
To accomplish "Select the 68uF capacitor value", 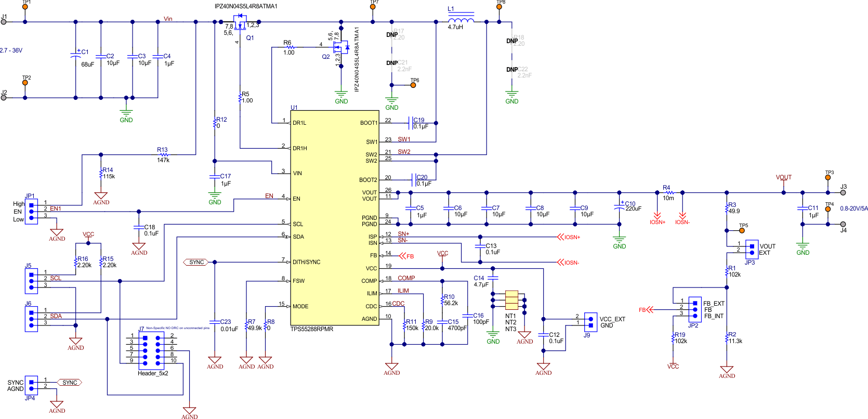I will point(88,64).
